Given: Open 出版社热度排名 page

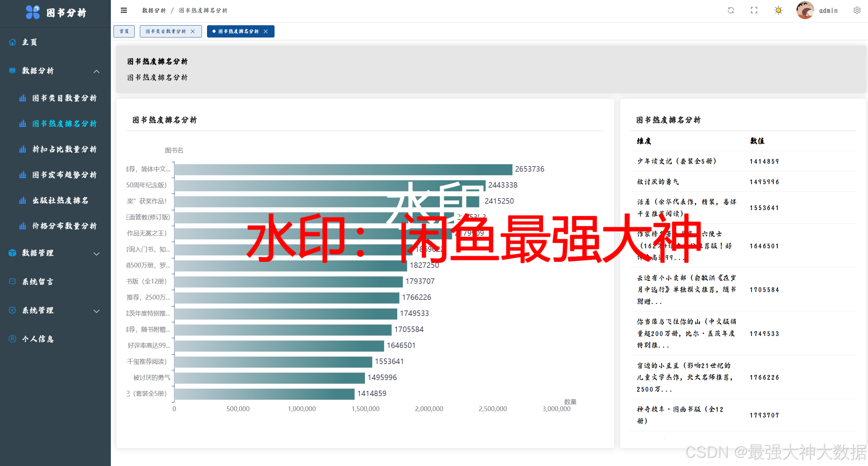Looking at the screenshot, I should [x=60, y=200].
